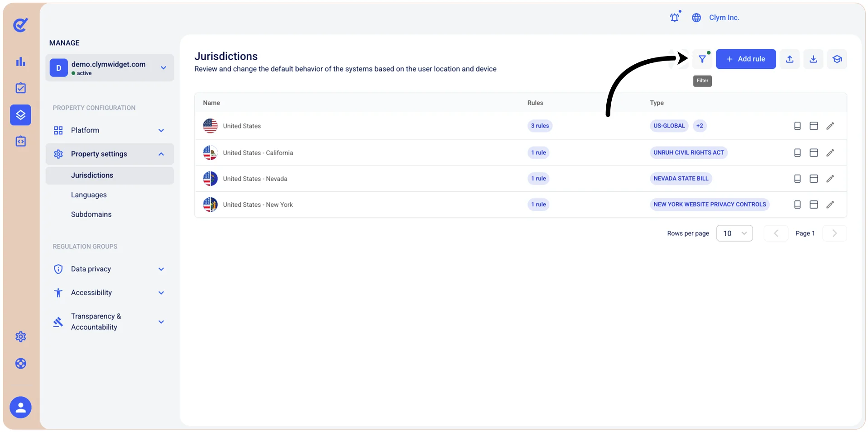Select Languages in the sidebar menu
Image resolution: width=868 pixels, height=432 pixels.
(89, 195)
